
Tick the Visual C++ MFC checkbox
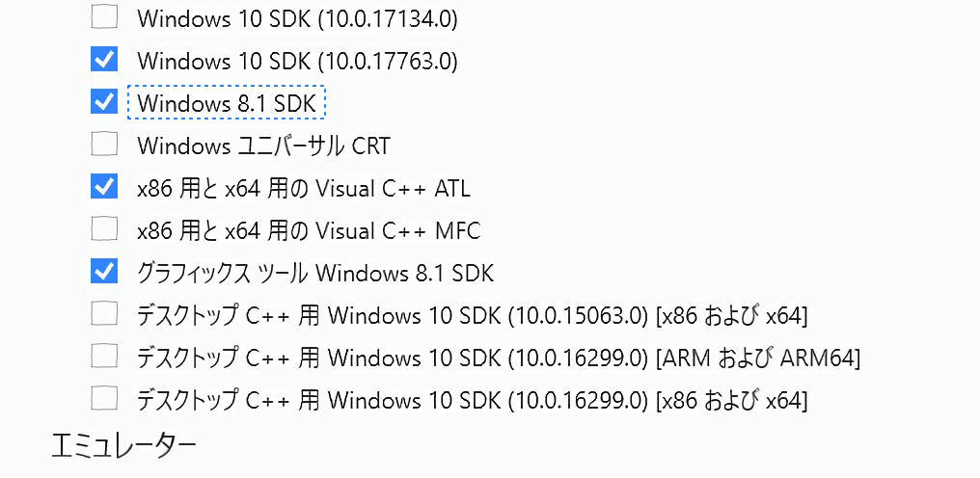104,229
